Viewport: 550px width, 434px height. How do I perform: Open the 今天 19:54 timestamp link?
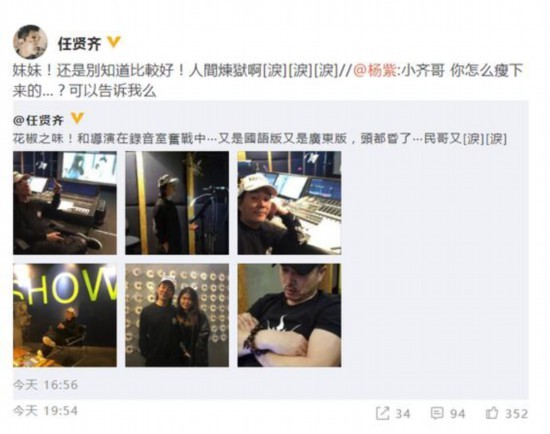click(45, 410)
